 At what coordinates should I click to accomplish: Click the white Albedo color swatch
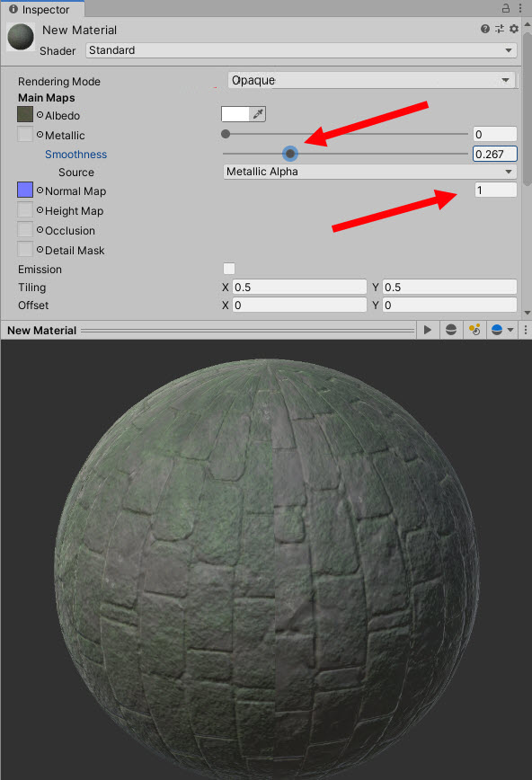click(235, 114)
